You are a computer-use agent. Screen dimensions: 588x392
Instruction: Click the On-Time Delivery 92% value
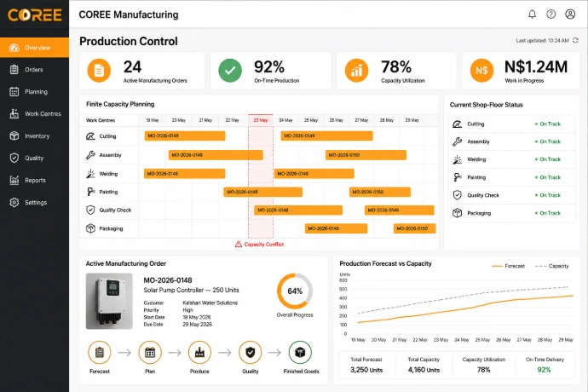pyautogui.click(x=544, y=370)
